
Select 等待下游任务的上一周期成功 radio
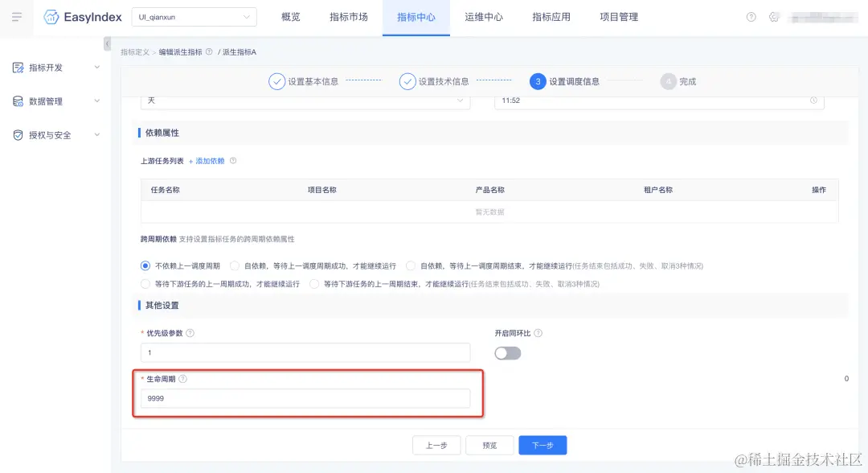coord(145,284)
